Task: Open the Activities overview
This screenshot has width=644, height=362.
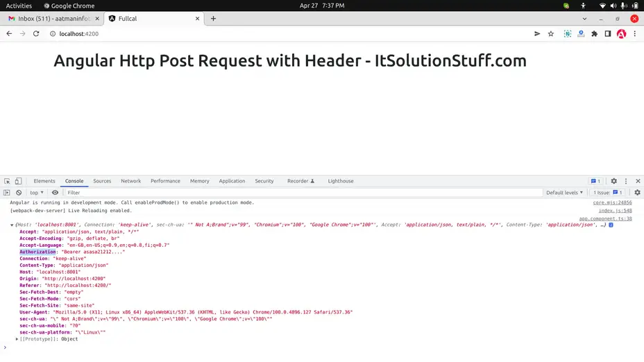Action: 19,6
